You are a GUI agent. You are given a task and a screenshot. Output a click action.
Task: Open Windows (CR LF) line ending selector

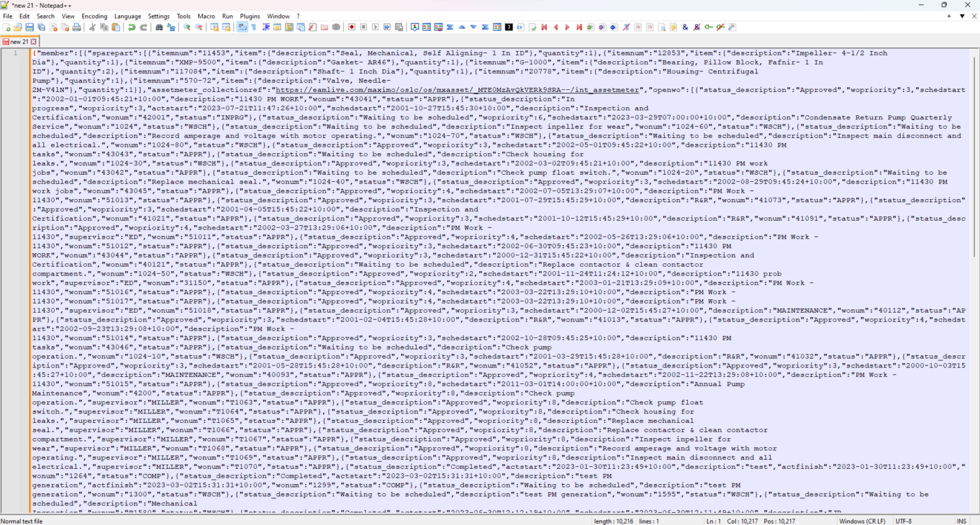coord(862,521)
